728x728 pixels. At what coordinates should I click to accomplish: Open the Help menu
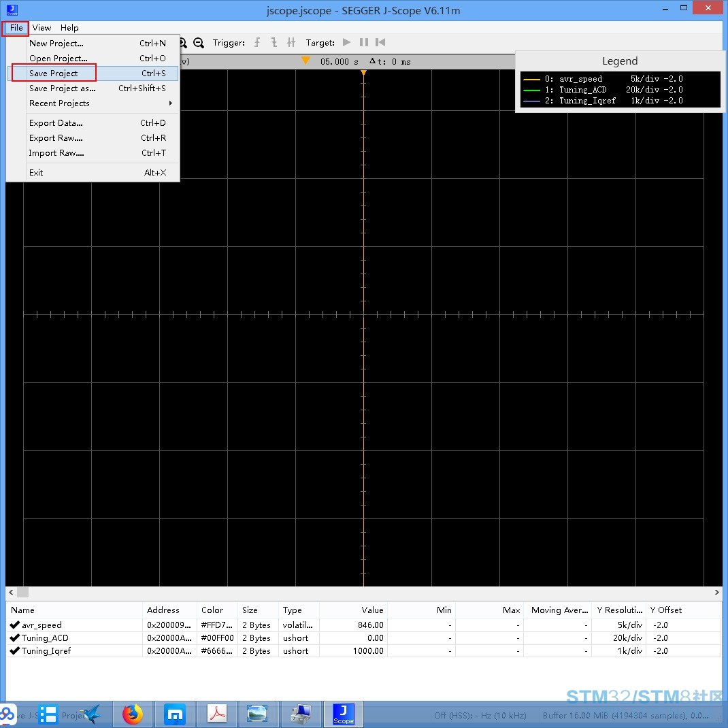pyautogui.click(x=69, y=28)
